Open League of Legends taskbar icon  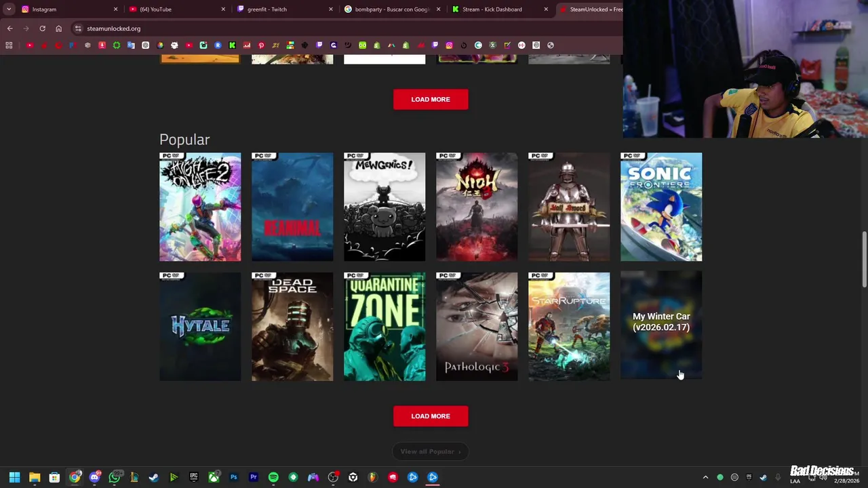tap(134, 477)
